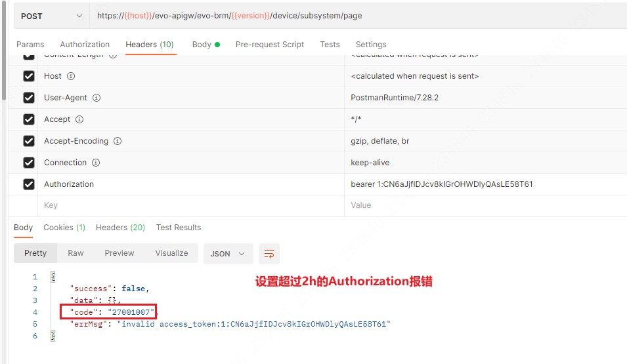Uncheck the Host header checkbox
This screenshot has width=627, height=364.
pos(29,76)
